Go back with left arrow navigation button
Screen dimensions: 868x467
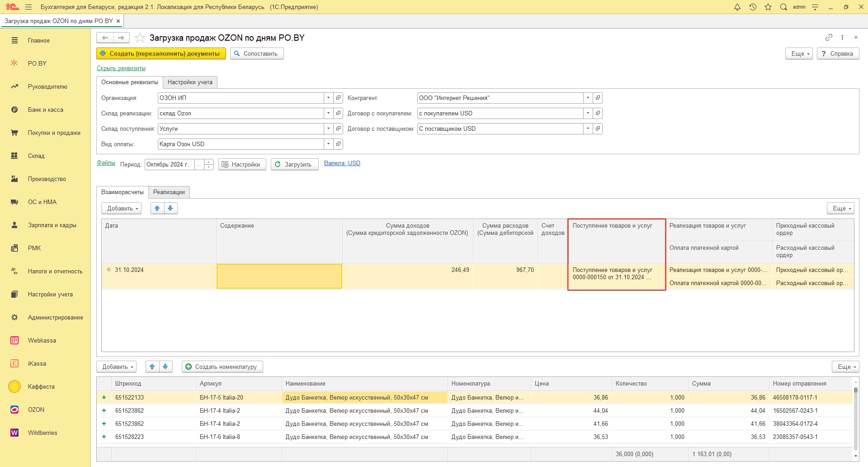105,38
